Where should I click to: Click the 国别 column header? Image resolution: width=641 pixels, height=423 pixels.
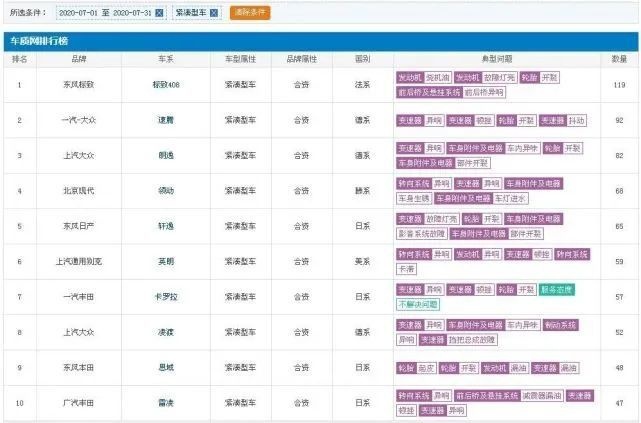click(x=363, y=59)
